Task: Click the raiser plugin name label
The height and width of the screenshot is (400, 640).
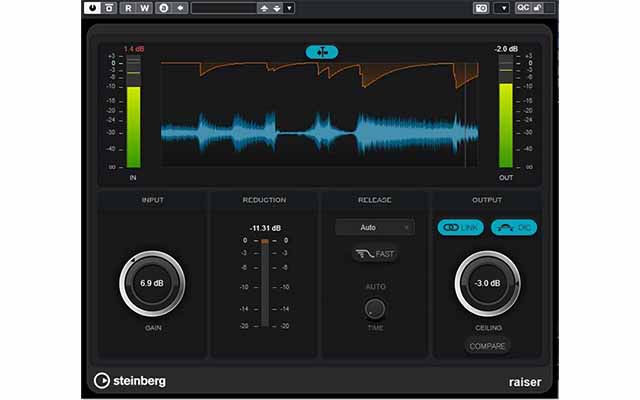Action: 525,382
